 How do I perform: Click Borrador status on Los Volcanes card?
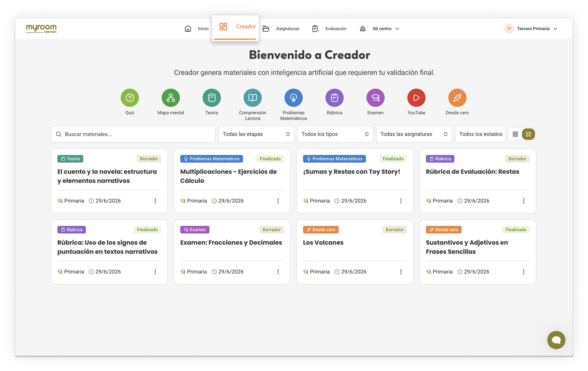[394, 230]
